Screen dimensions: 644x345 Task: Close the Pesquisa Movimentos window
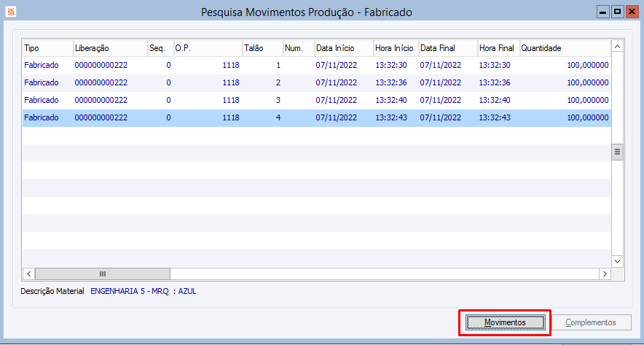coord(631,12)
